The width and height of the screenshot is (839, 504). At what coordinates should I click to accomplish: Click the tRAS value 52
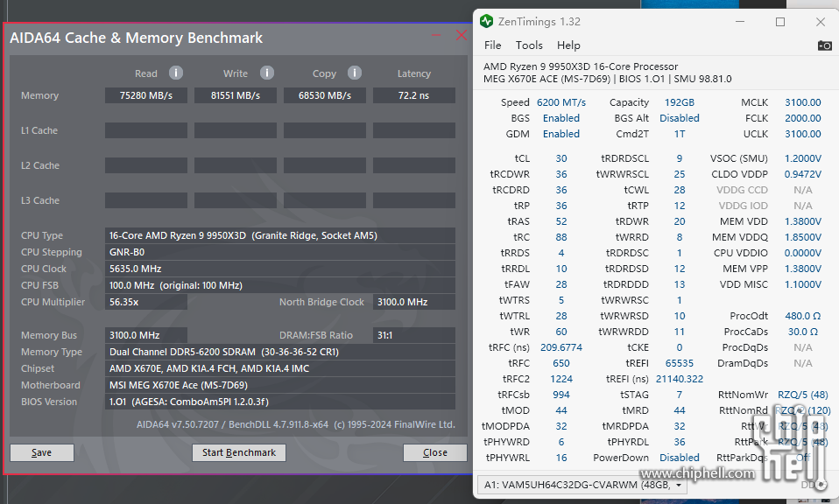point(561,221)
